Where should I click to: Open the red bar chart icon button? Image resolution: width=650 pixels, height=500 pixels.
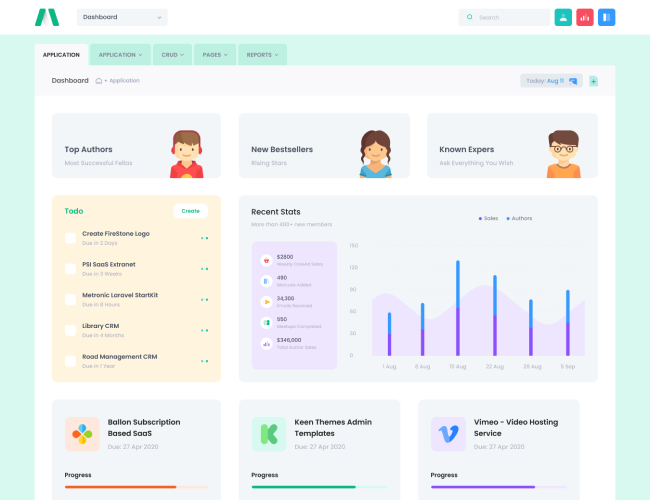[x=585, y=17]
